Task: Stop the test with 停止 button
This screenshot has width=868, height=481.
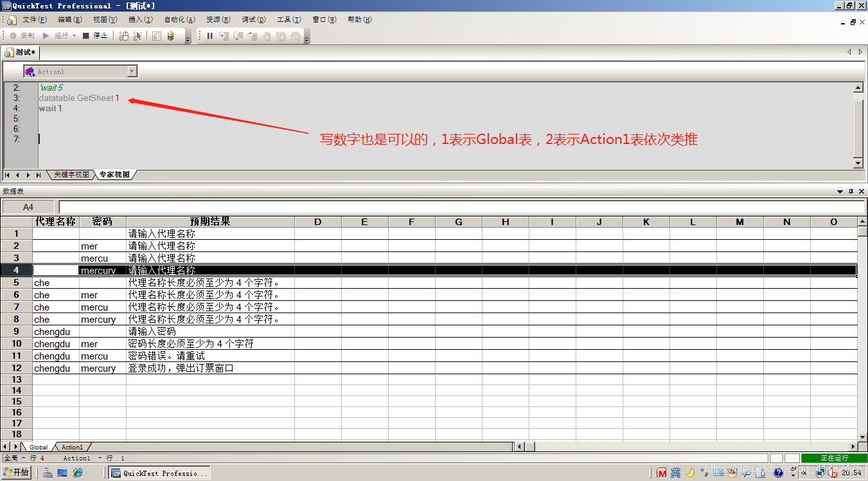Action: [95, 36]
